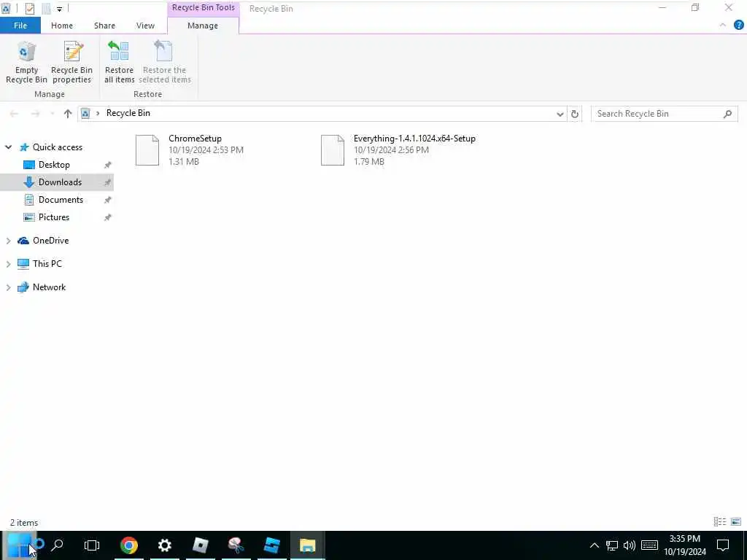
Task: Open recent locations dropdown arrow
Action: pos(52,114)
